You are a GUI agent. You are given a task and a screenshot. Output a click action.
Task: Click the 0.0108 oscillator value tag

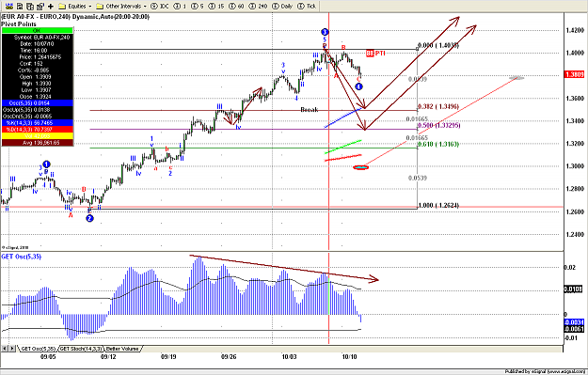pos(574,289)
